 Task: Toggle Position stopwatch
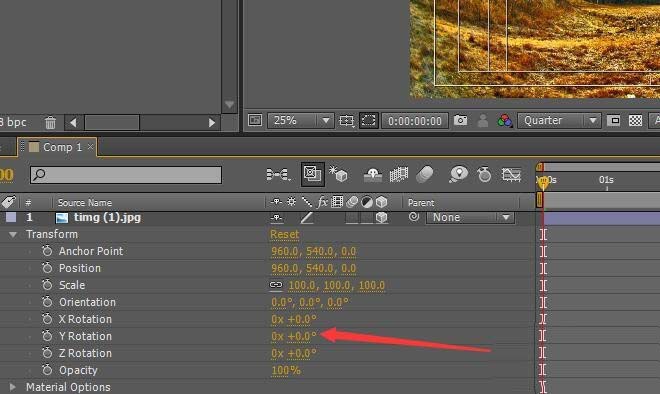tap(47, 268)
